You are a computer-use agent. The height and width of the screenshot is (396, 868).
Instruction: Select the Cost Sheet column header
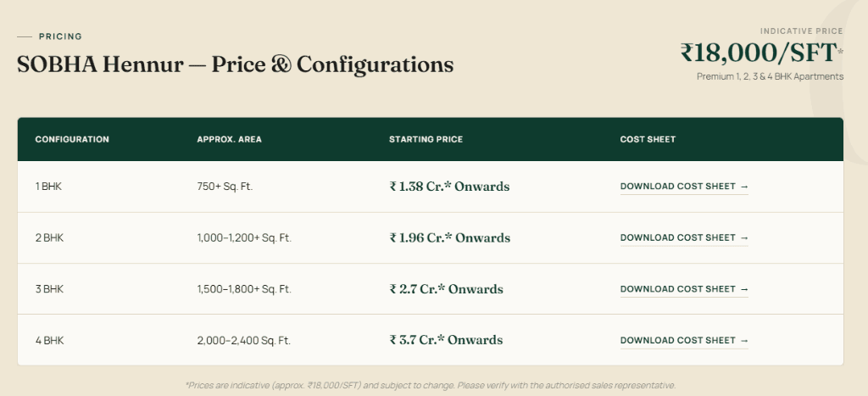[648, 140]
